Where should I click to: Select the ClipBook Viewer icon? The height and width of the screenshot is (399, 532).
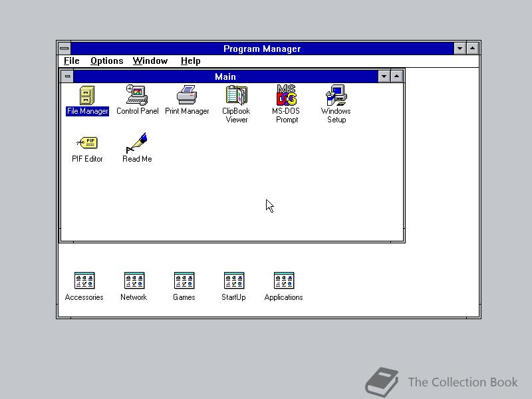click(237, 95)
